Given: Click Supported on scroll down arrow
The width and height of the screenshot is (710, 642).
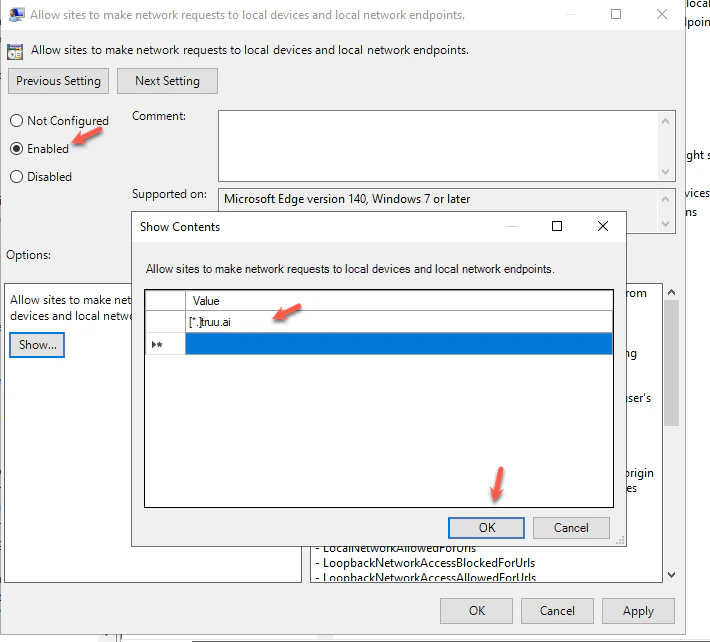Looking at the screenshot, I should coord(665,224).
